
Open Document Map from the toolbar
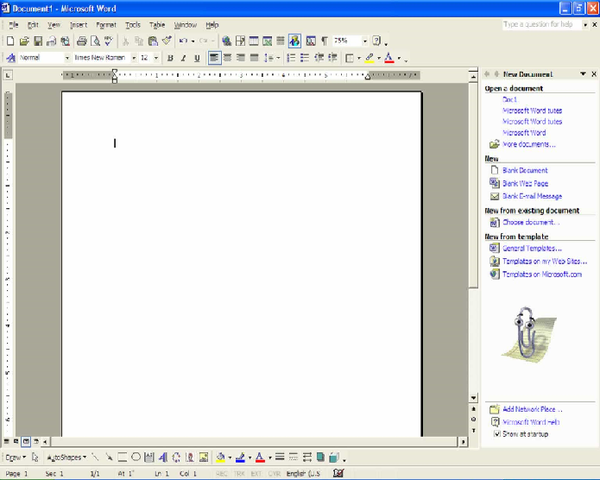coord(311,41)
